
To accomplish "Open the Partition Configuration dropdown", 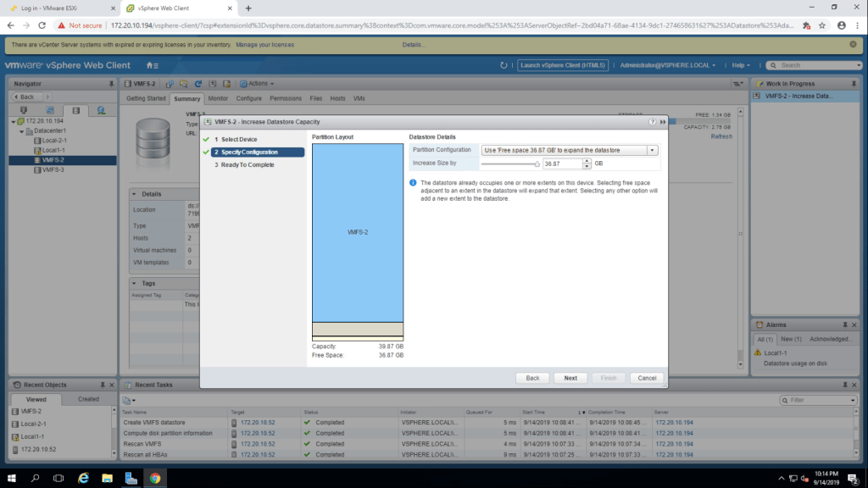I will point(653,150).
